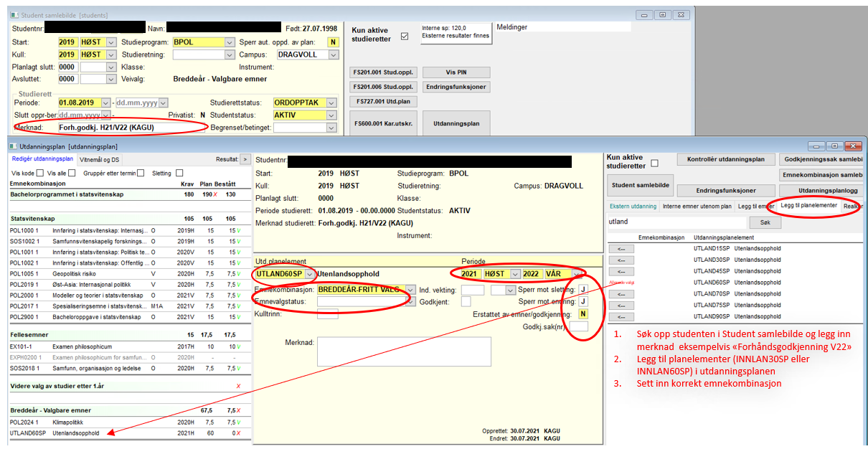The height and width of the screenshot is (449, 868).
Task: Tick the 'Gruppér etter termin' checkbox
Action: (141, 173)
